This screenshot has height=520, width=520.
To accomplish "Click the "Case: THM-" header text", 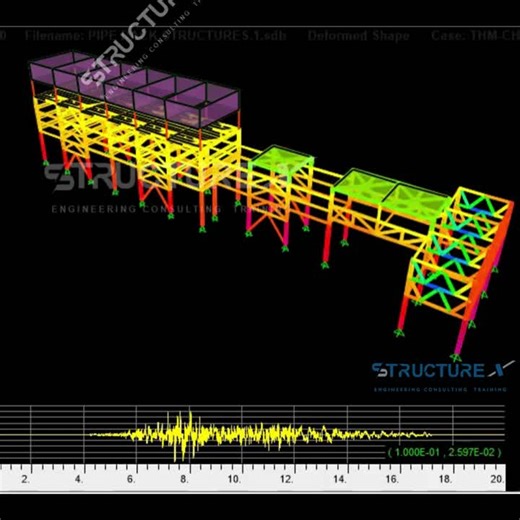I will pos(475,35).
